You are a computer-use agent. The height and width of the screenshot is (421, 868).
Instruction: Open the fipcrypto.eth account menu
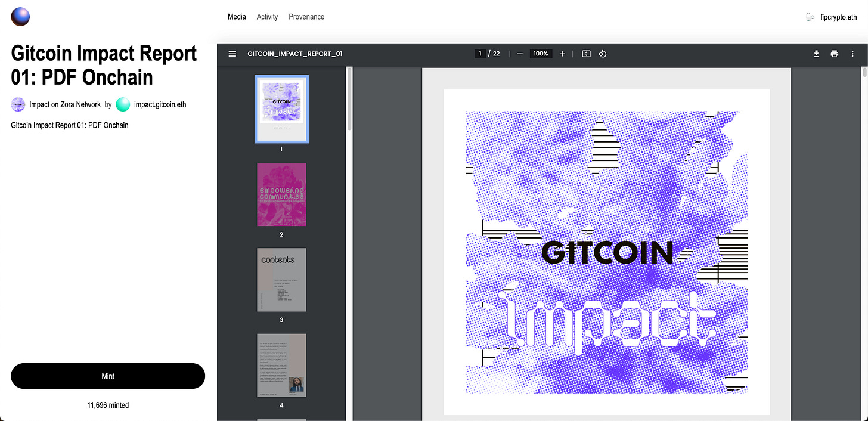tap(839, 17)
